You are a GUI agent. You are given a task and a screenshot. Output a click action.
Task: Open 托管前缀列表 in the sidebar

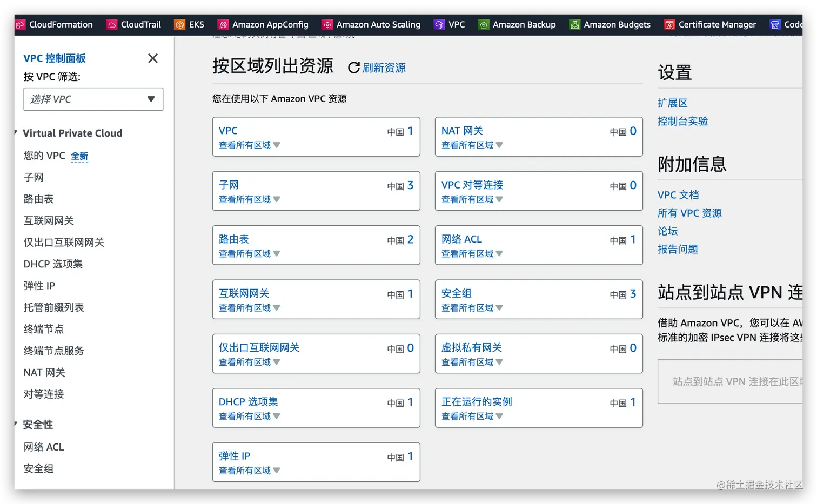[54, 307]
